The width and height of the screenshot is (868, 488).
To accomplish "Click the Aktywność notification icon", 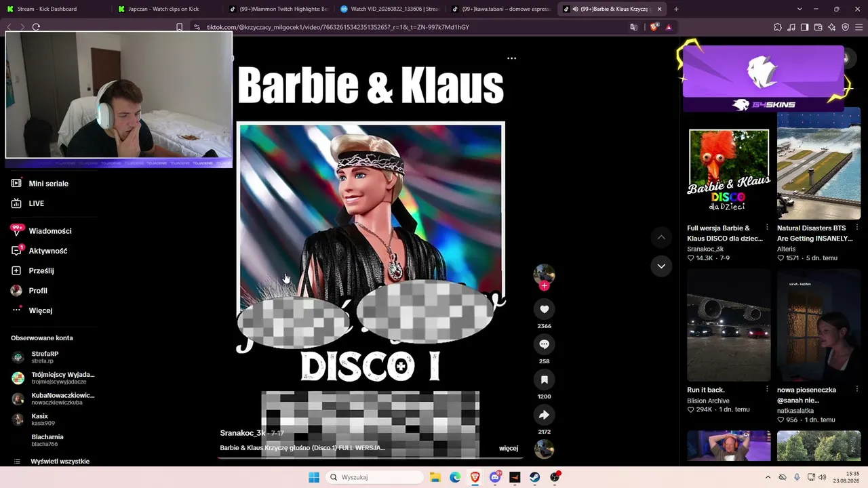I will 16,251.
